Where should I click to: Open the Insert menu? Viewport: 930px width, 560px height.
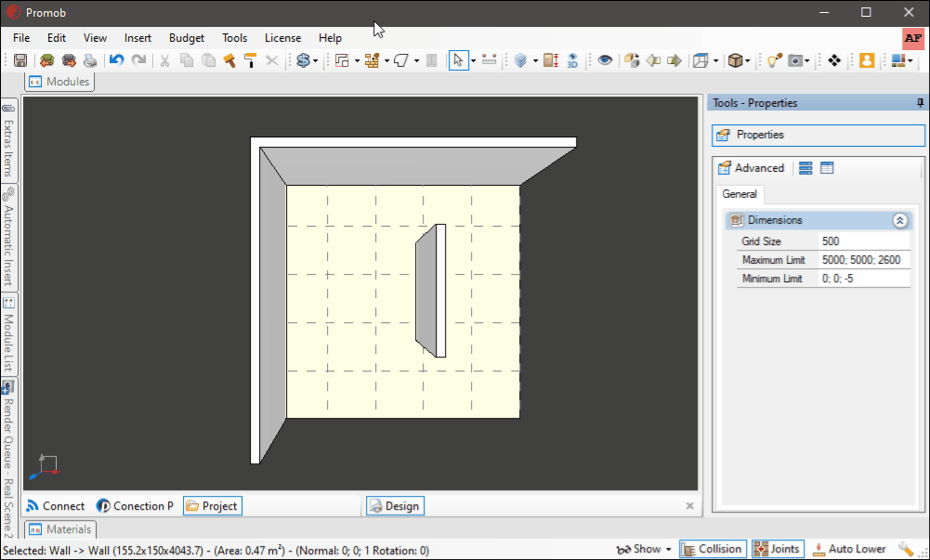pyautogui.click(x=138, y=38)
